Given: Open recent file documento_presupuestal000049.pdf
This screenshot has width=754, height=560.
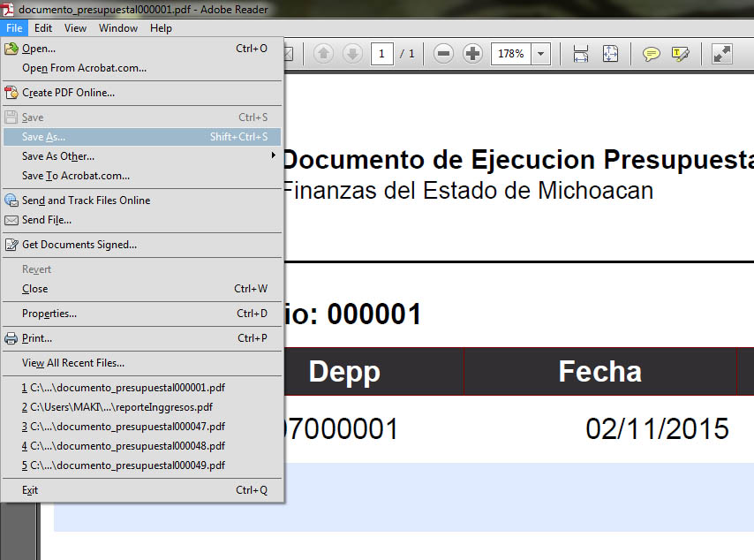Looking at the screenshot, I should (142, 465).
